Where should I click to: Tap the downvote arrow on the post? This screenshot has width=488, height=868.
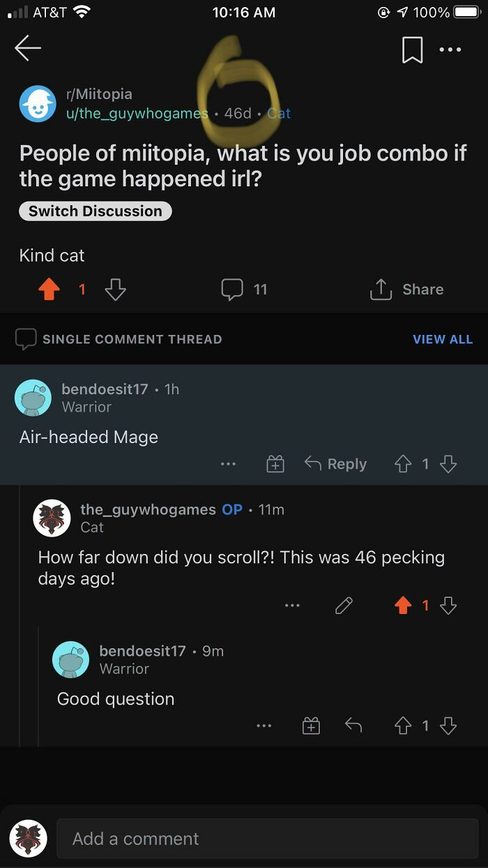pos(114,289)
